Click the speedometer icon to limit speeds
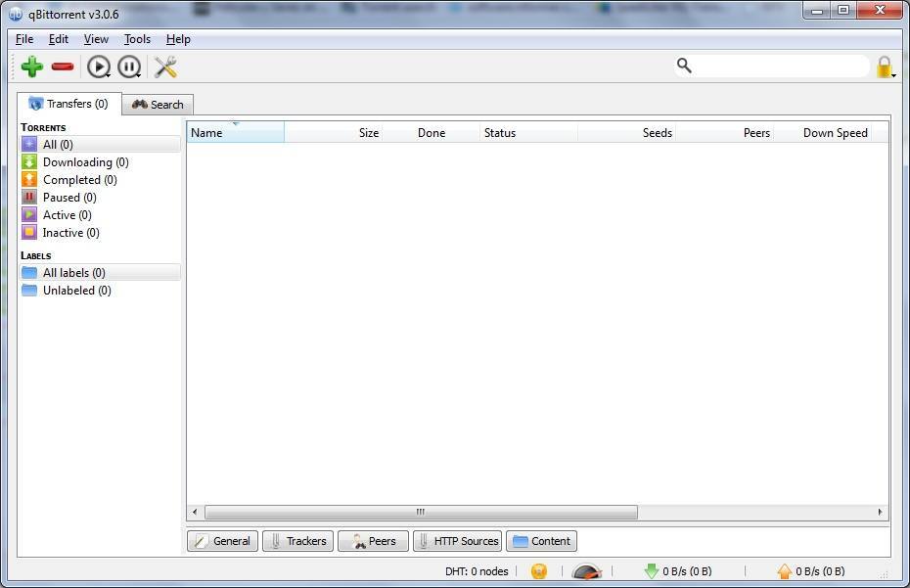 point(585,570)
